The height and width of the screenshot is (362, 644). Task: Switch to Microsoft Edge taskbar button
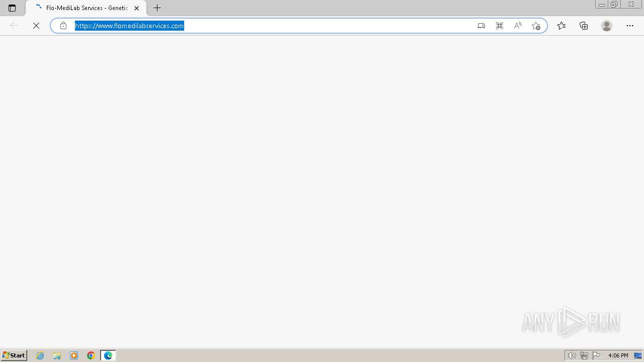(108, 355)
